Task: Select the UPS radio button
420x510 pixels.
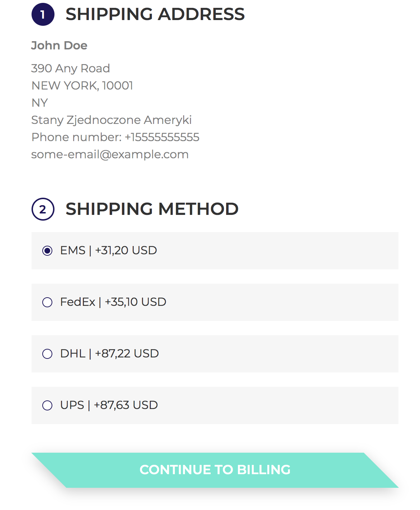Action: click(47, 405)
